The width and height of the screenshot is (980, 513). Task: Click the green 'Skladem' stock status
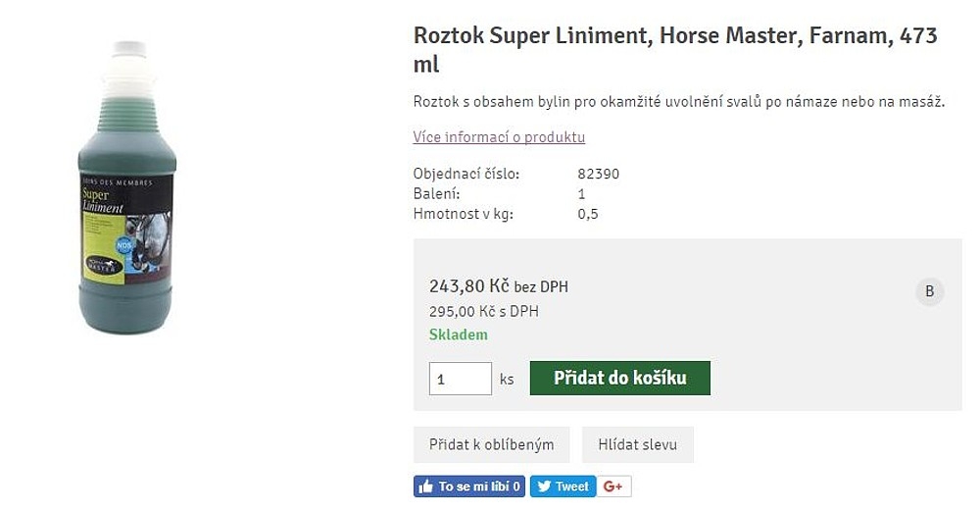click(x=458, y=334)
